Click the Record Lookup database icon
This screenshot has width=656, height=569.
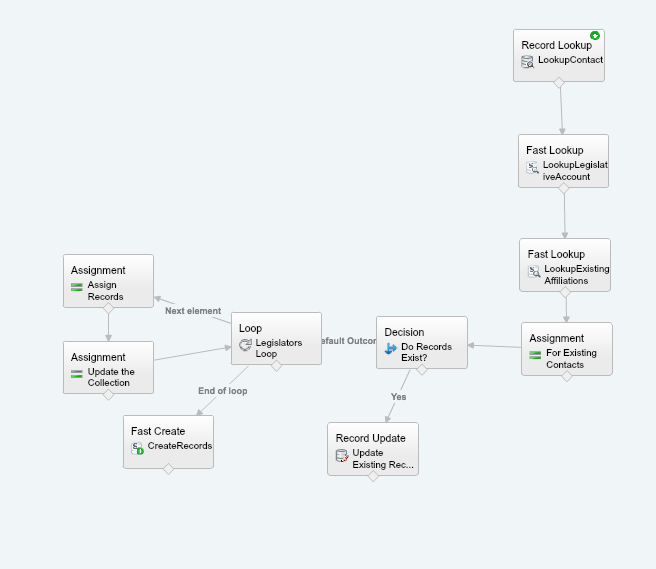tap(527, 61)
